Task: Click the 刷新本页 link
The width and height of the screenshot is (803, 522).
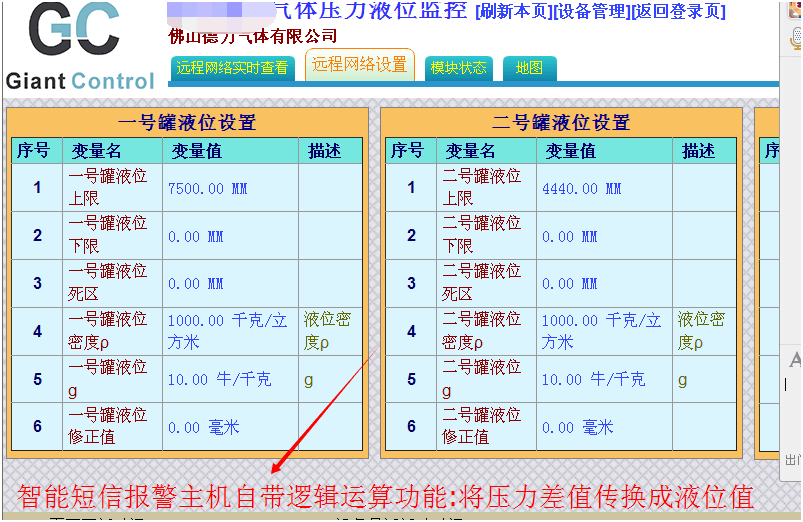Action: [x=511, y=12]
